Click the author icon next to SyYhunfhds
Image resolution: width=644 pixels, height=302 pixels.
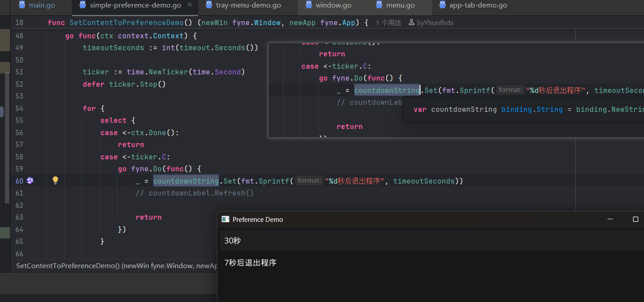coord(411,22)
